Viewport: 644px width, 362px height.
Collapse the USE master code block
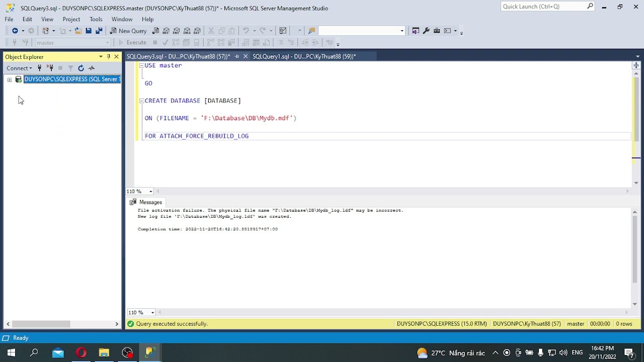141,65
